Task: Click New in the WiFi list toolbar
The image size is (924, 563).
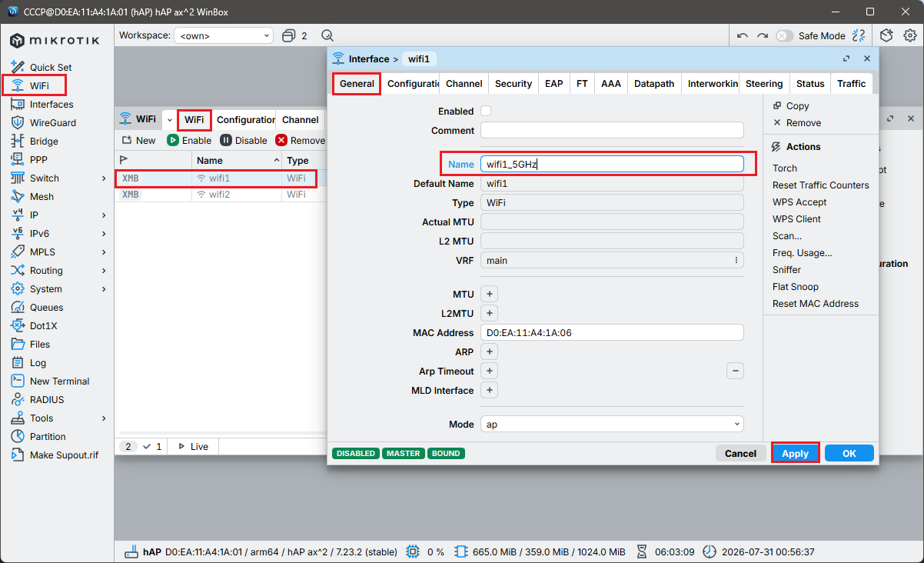Action: pyautogui.click(x=139, y=140)
